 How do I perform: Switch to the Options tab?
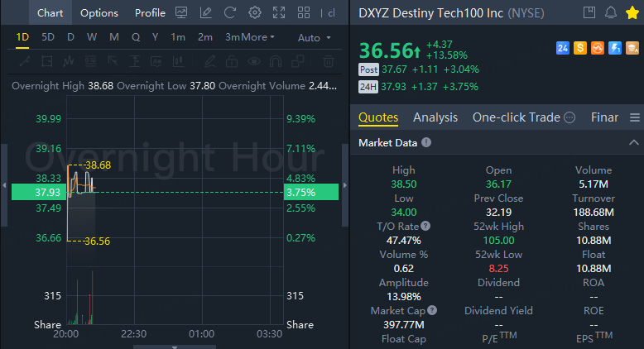click(99, 13)
